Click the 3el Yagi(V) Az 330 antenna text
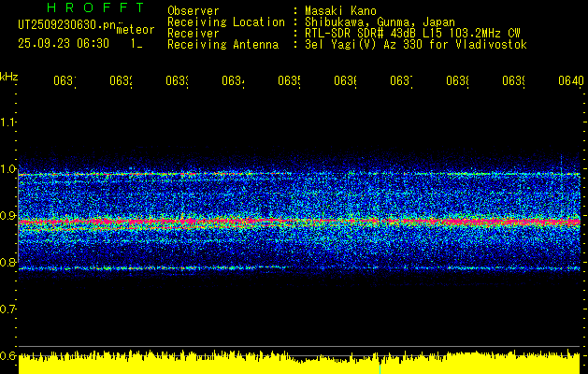The width and height of the screenshot is (588, 374). pyautogui.click(x=416, y=45)
